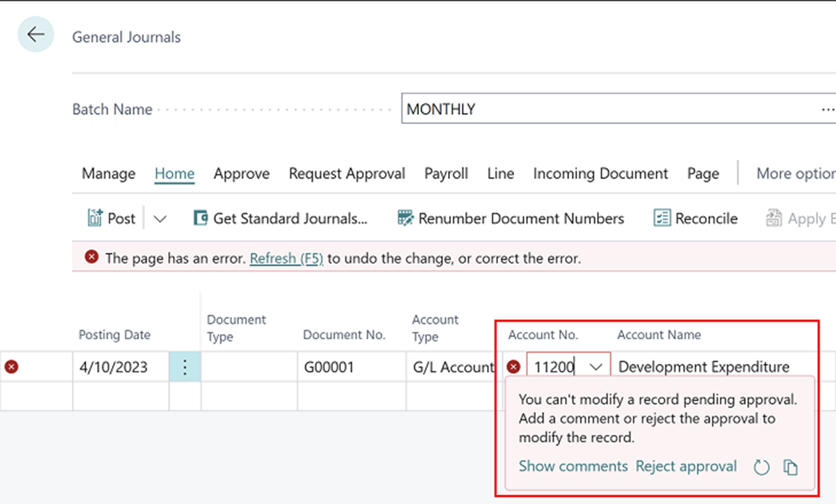Click the Refresh (F5) link in the error banner
Screen dimensions: 836x504
(x=286, y=258)
